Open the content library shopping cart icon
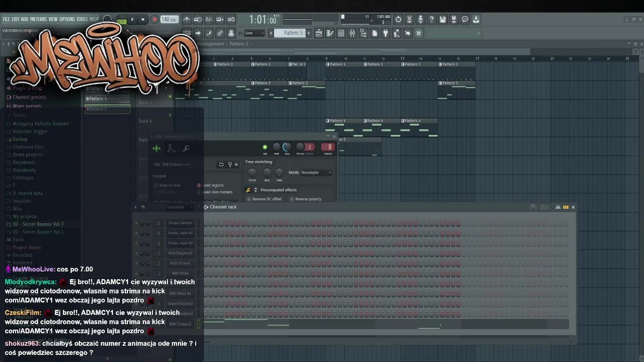This screenshot has width=644, height=362. [x=419, y=33]
